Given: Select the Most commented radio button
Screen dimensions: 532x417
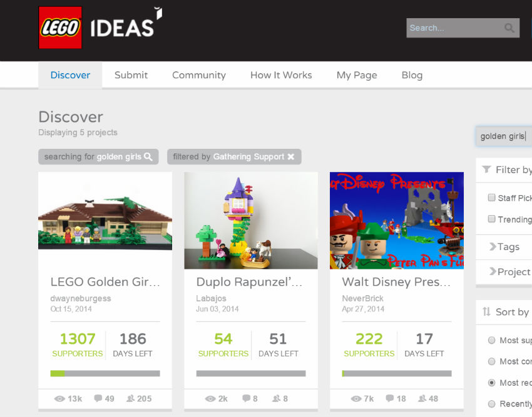Looking at the screenshot, I should coord(491,361).
